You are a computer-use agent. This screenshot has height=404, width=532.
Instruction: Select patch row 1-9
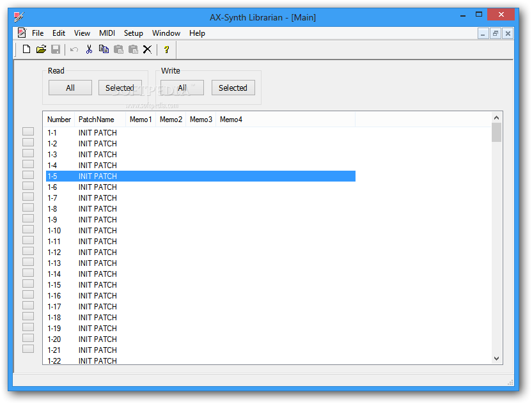pos(201,219)
